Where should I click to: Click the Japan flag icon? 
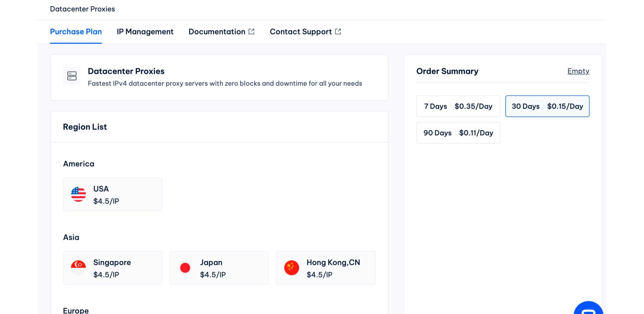pyautogui.click(x=185, y=268)
